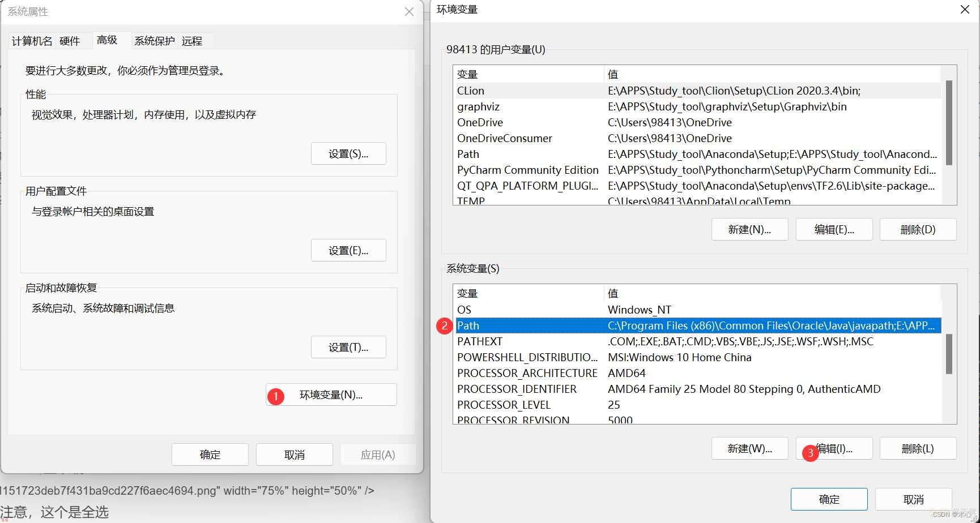Screen dimensions: 980x523
Task: Open the 远程 tab
Action: 192,41
